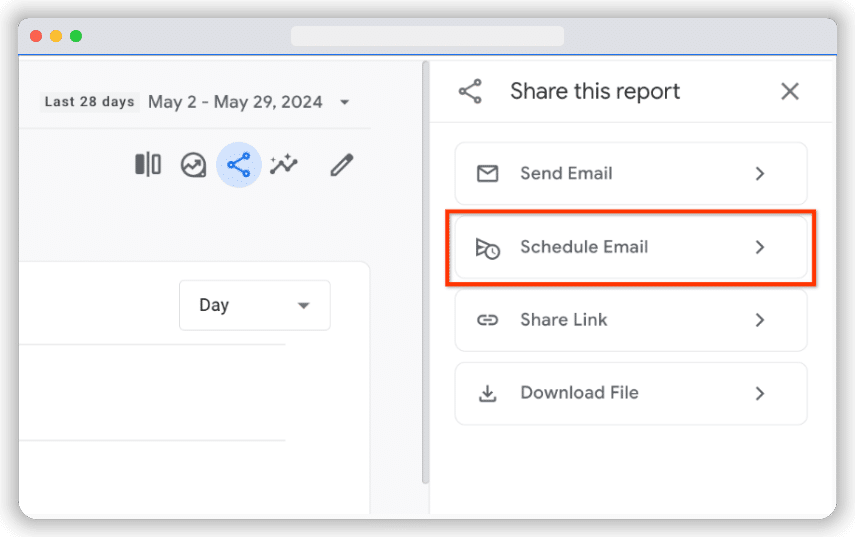Open the sparkle insights line icon
This screenshot has width=855, height=537.
[x=284, y=164]
